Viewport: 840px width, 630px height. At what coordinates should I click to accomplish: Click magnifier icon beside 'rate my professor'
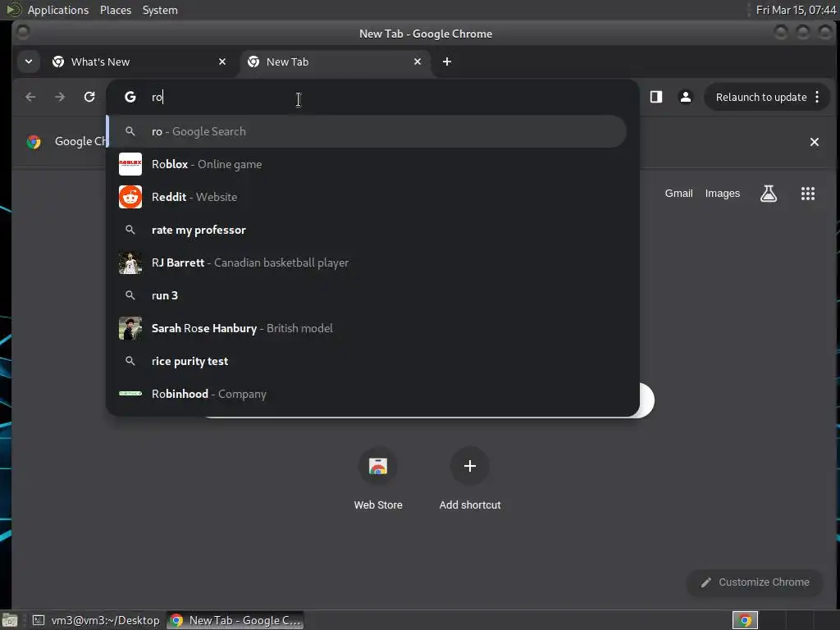[x=130, y=230]
